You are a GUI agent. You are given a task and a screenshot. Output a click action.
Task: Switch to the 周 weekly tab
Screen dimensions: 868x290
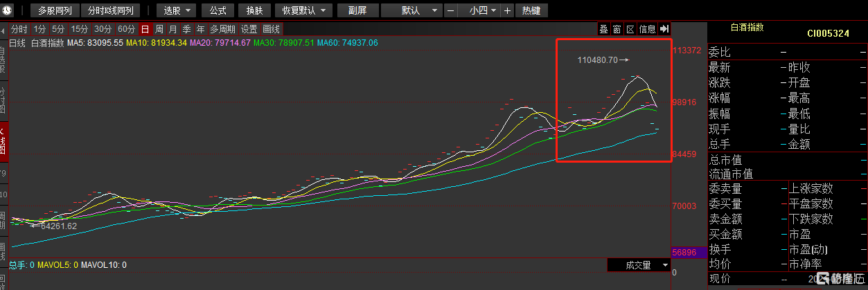pos(159,29)
